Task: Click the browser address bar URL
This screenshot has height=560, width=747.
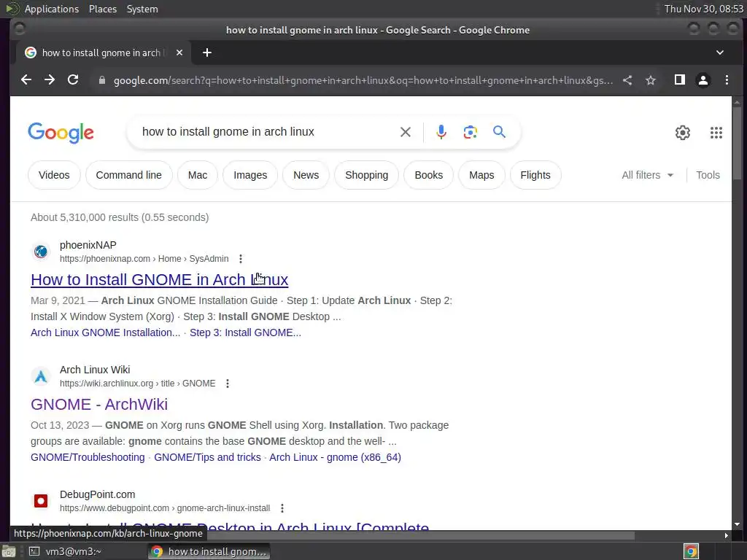Action: [363, 80]
